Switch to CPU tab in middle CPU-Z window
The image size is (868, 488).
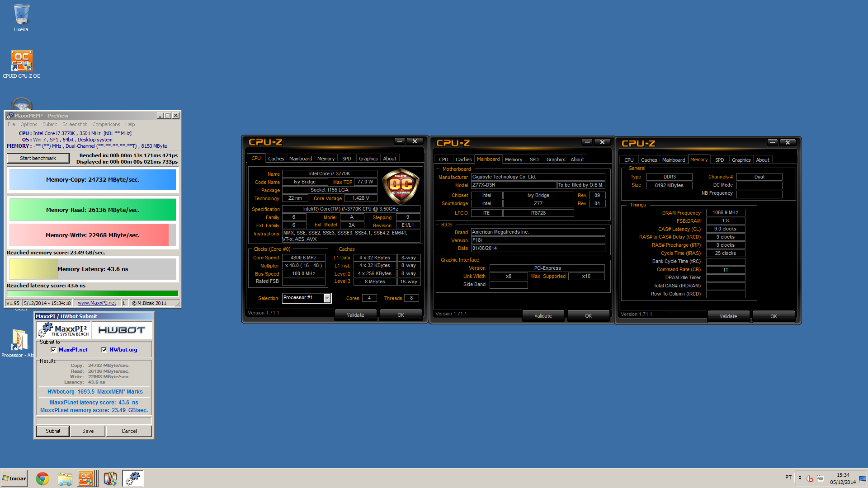tap(443, 160)
